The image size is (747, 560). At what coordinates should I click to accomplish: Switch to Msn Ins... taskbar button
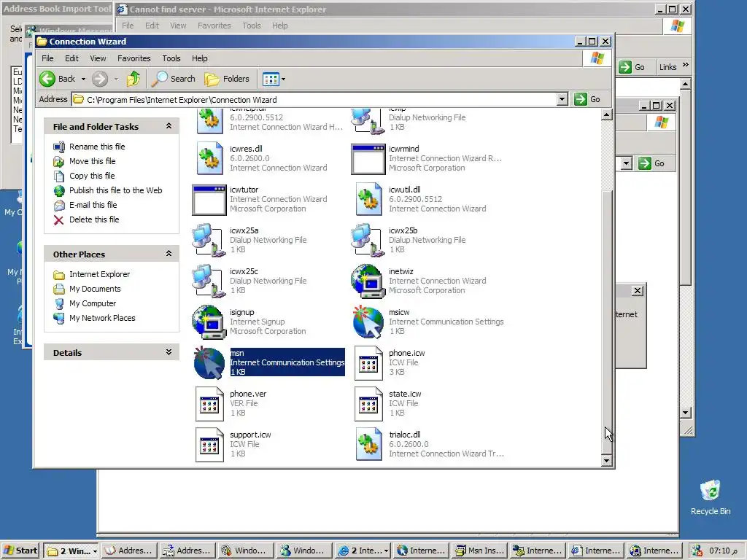(479, 551)
